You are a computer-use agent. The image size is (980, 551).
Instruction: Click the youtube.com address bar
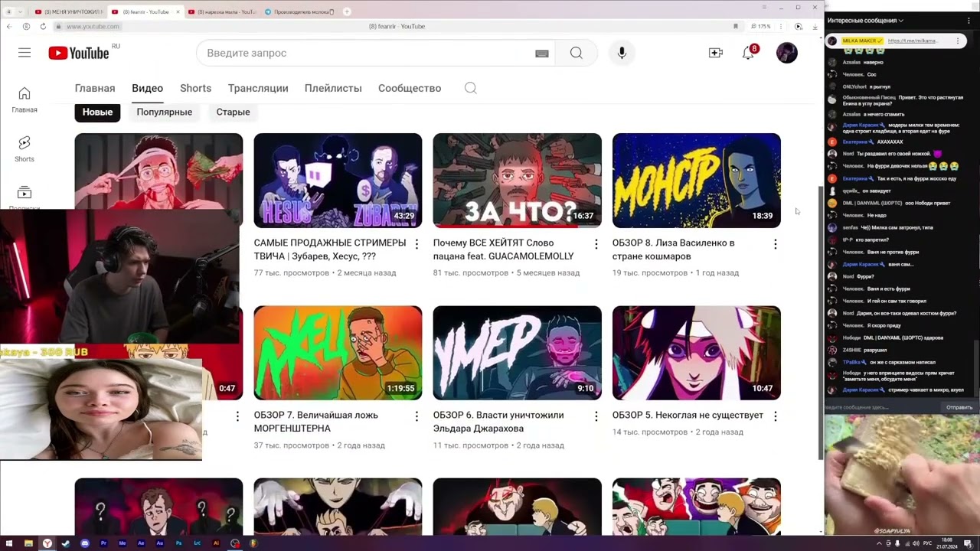[93, 26]
